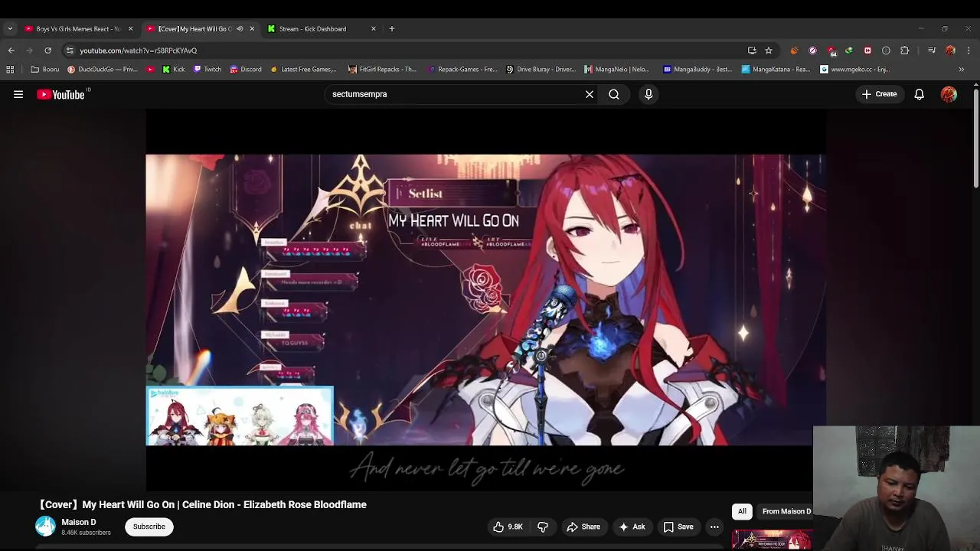
Task: Close the Stream - Kick Dashboard tab
Action: [374, 29]
